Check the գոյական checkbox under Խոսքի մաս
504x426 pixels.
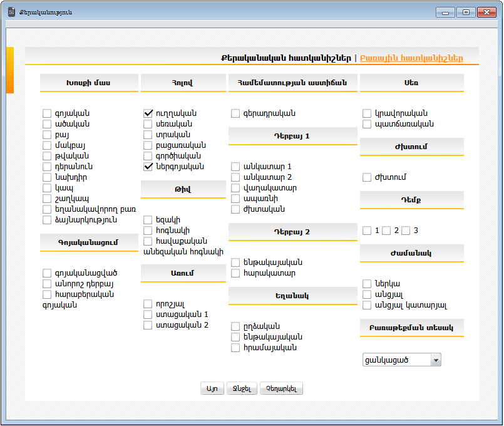[x=47, y=113]
